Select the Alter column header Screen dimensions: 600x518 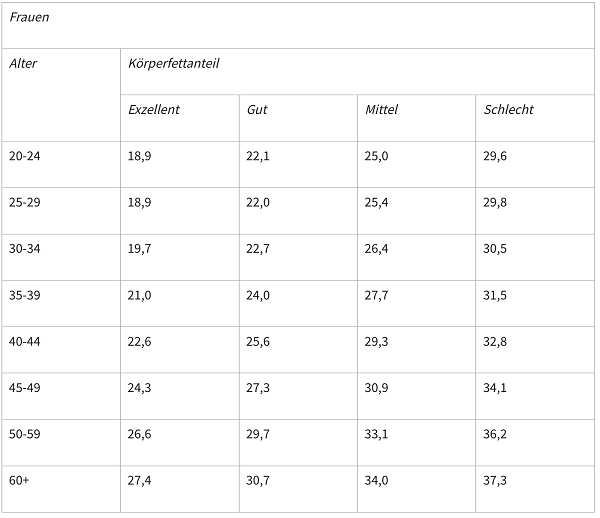[x=23, y=64]
